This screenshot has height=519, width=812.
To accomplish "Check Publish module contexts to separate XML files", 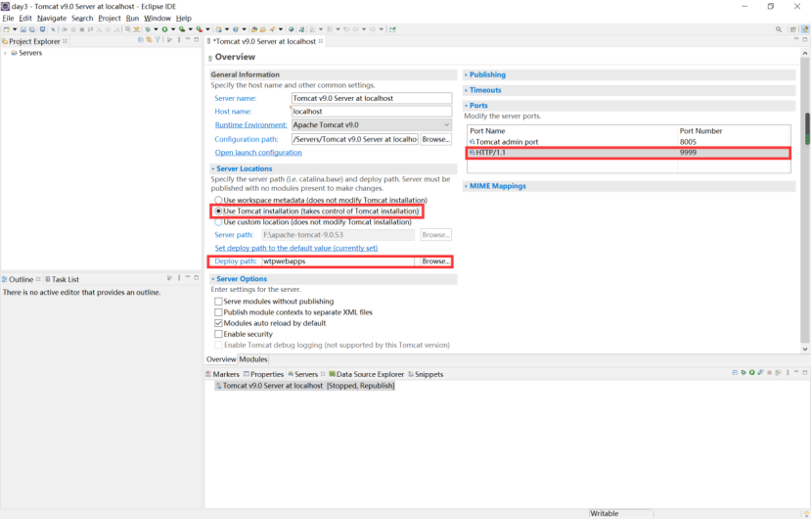I will (218, 312).
